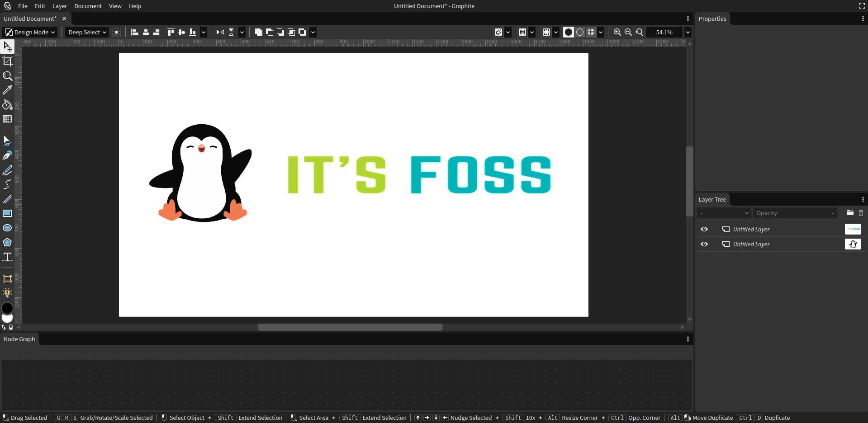Pick the Eyedropper tool
868x423 pixels.
pyautogui.click(x=7, y=90)
